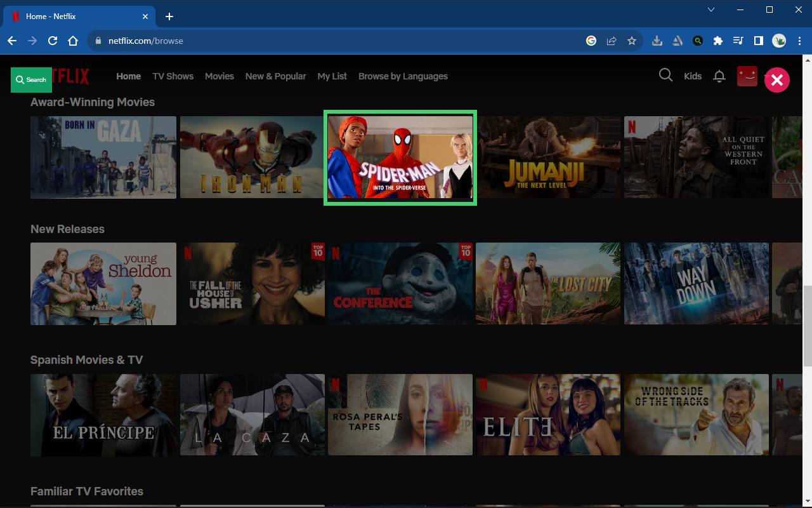Go to Home in Netflix navigation
This screenshot has width=812, height=508.
tap(129, 76)
